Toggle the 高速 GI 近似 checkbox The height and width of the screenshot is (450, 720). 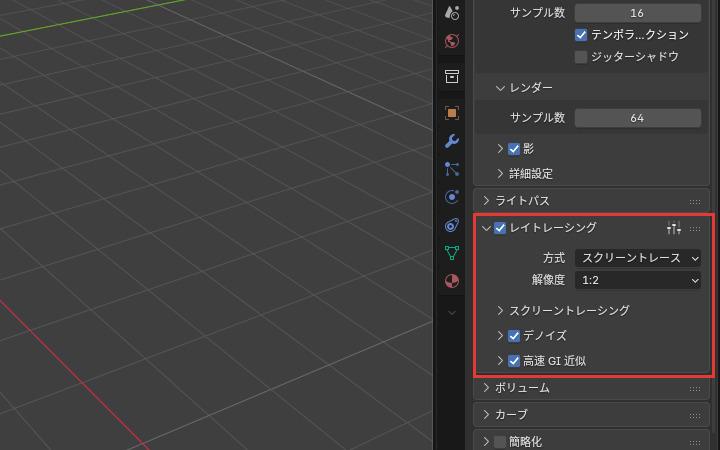pyautogui.click(x=514, y=361)
